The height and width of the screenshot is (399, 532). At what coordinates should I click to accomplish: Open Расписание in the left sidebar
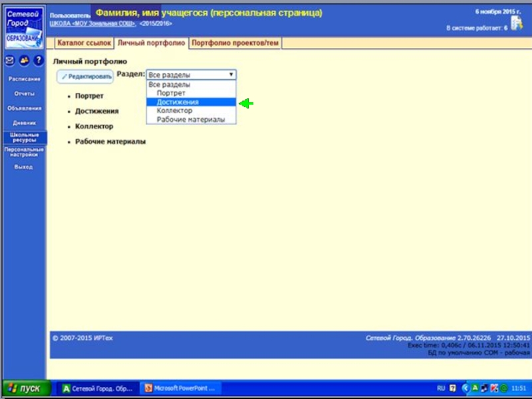click(x=24, y=79)
